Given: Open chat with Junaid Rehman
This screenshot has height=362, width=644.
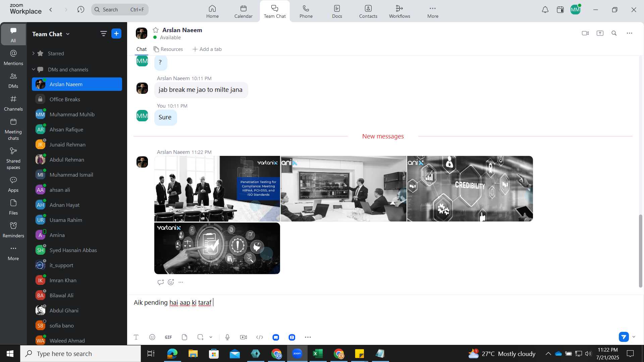Looking at the screenshot, I should click(77, 144).
